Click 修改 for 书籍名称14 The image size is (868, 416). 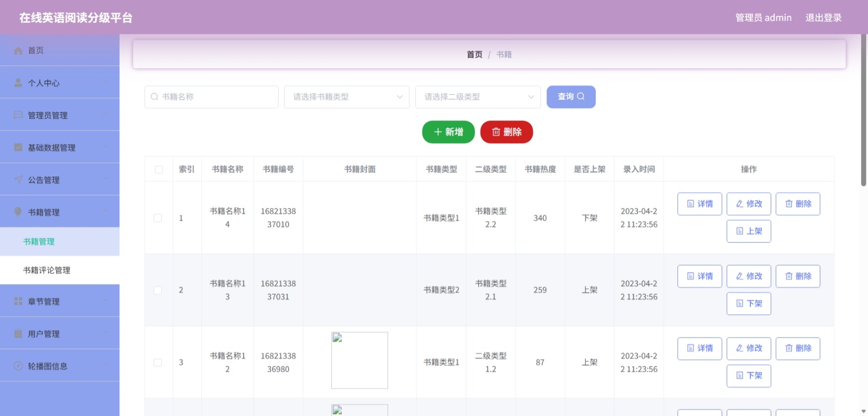[749, 204]
